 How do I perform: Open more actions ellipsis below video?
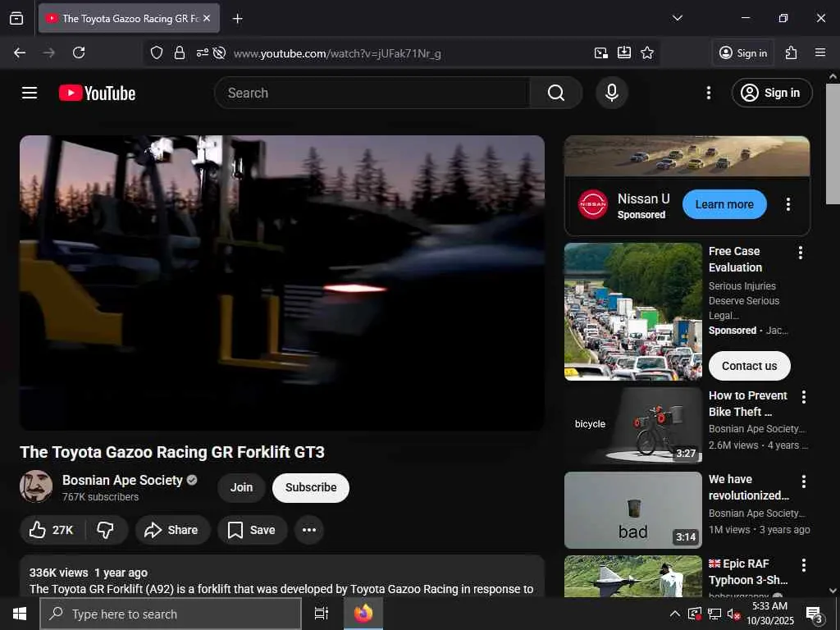309,530
